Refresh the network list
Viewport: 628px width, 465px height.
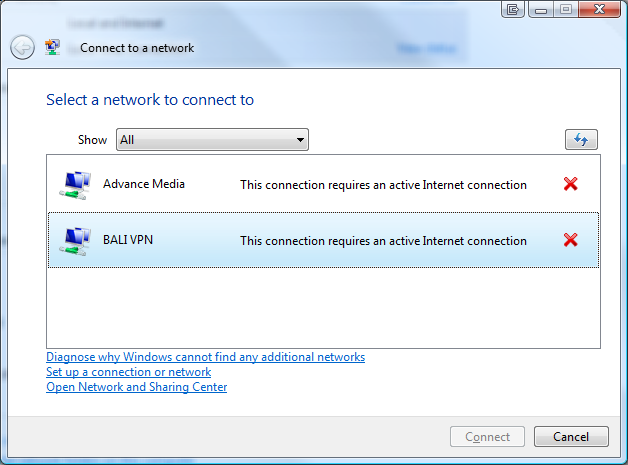pos(581,139)
